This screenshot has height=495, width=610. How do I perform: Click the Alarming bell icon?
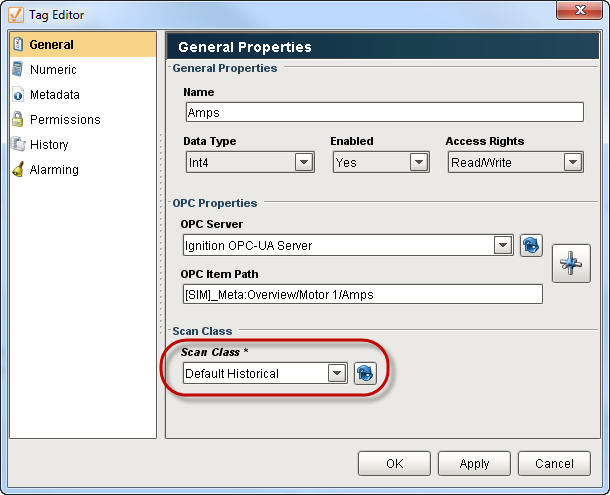tap(18, 170)
